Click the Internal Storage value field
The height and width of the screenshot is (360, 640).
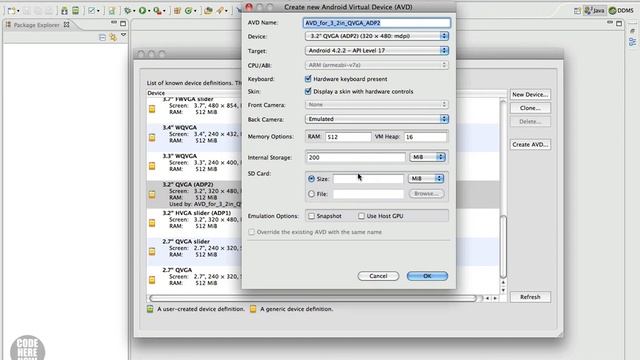[355, 157]
